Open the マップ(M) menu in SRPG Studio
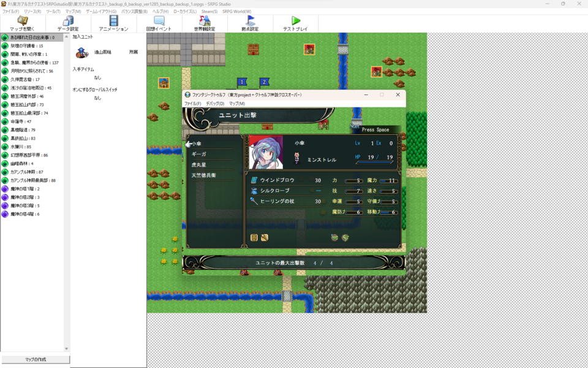Screen dimensions: 588x368 (73, 12)
